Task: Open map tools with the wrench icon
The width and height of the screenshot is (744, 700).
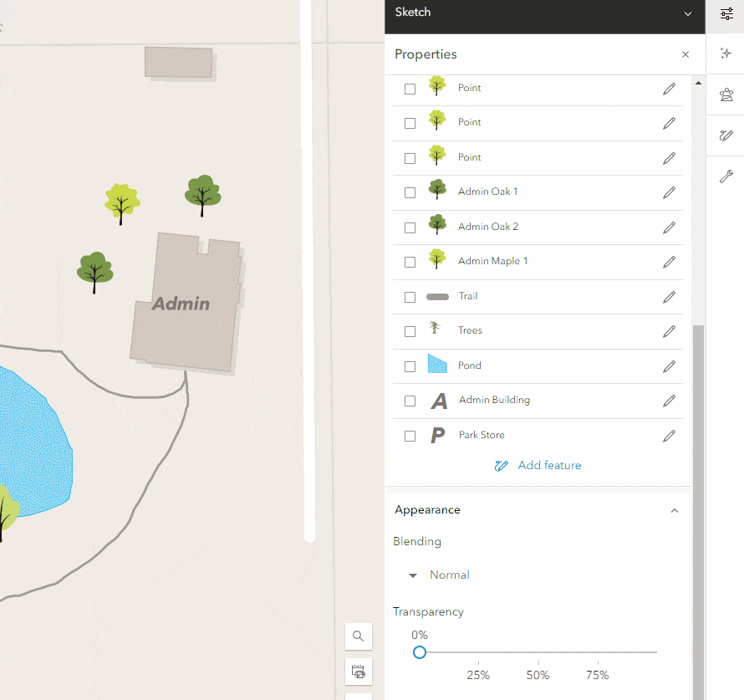Action: pos(726,176)
